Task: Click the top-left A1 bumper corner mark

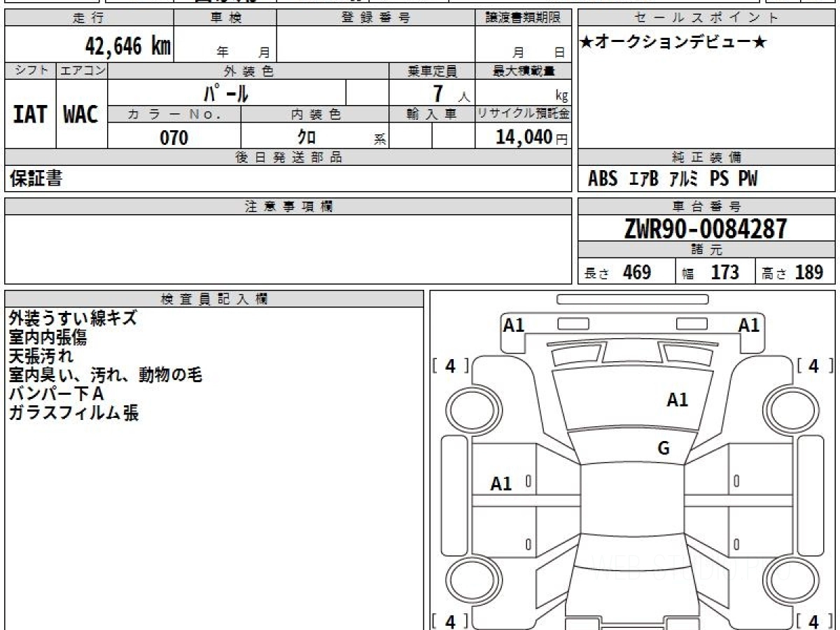Action: [514, 325]
